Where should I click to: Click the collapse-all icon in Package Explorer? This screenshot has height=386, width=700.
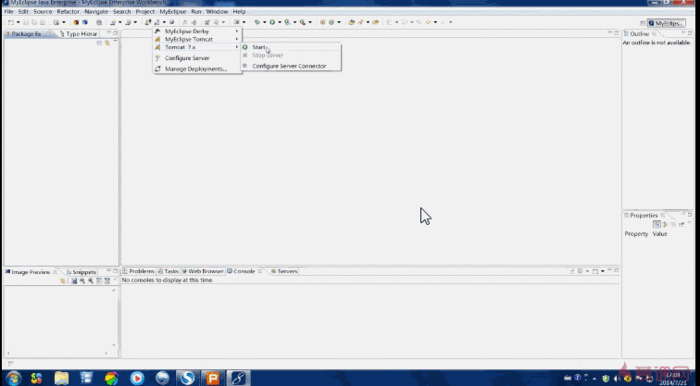pos(99,43)
